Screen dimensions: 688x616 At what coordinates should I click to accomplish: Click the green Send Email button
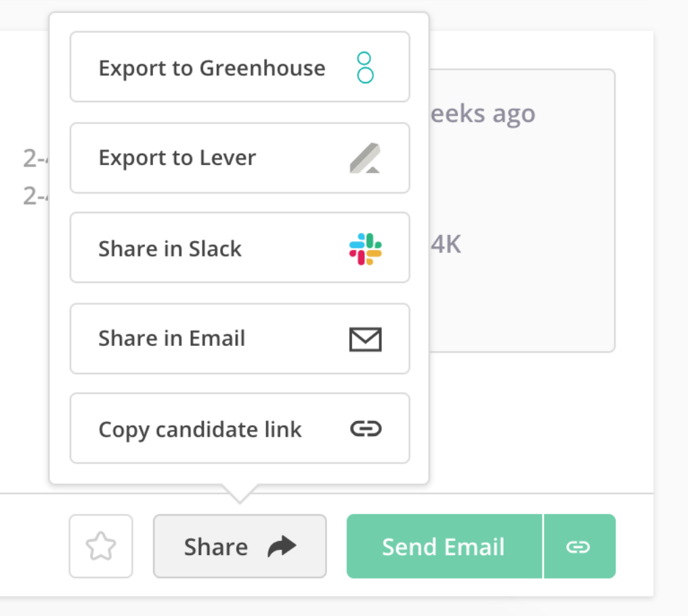pyautogui.click(x=444, y=546)
